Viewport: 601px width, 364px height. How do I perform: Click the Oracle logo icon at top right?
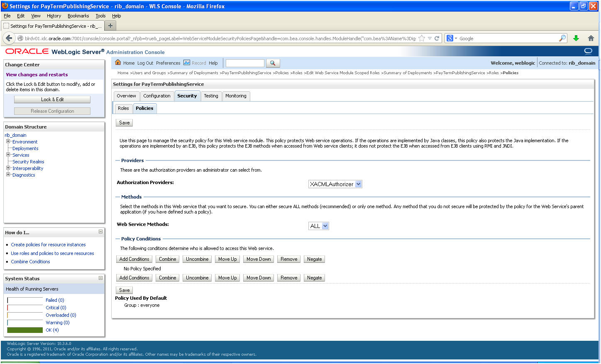click(588, 51)
